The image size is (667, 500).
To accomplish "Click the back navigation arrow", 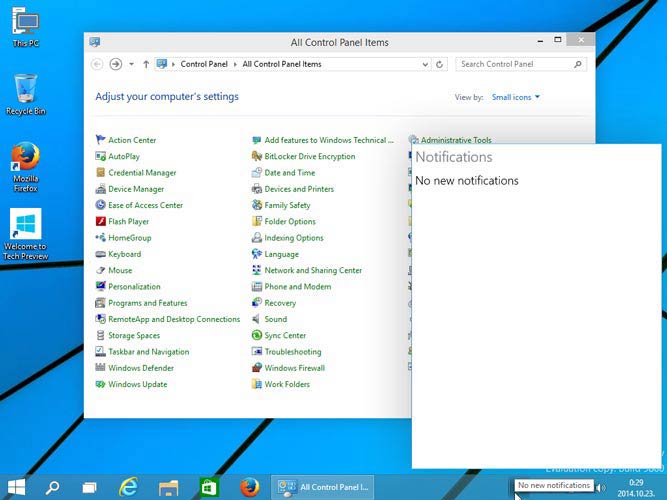I will (97, 64).
